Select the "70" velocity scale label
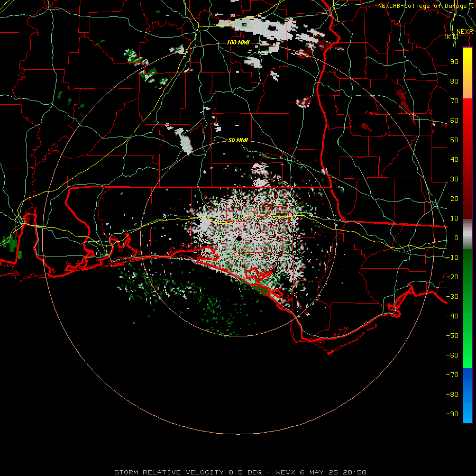The image size is (476, 476). click(454, 101)
